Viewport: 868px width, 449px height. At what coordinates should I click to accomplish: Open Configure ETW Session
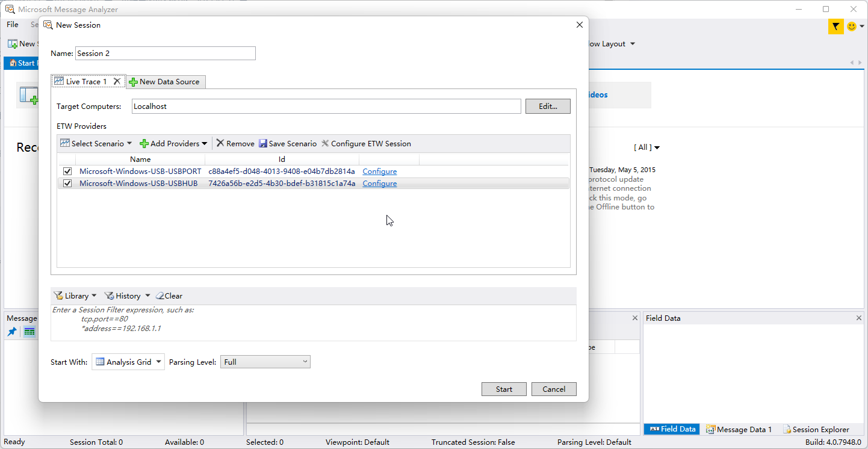click(x=366, y=143)
